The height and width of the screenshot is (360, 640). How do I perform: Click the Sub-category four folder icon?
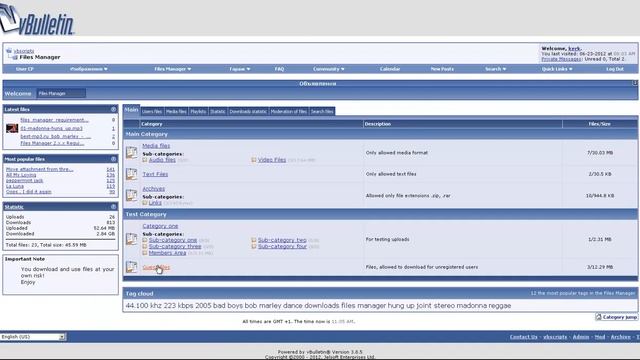(254, 247)
